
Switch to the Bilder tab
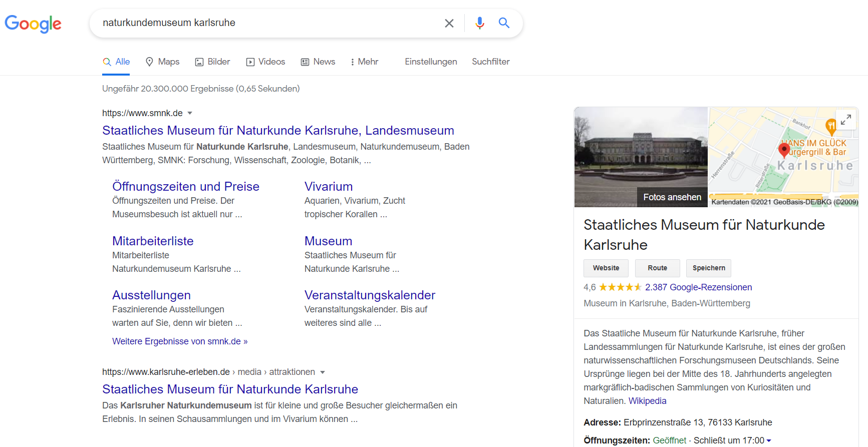click(x=212, y=62)
